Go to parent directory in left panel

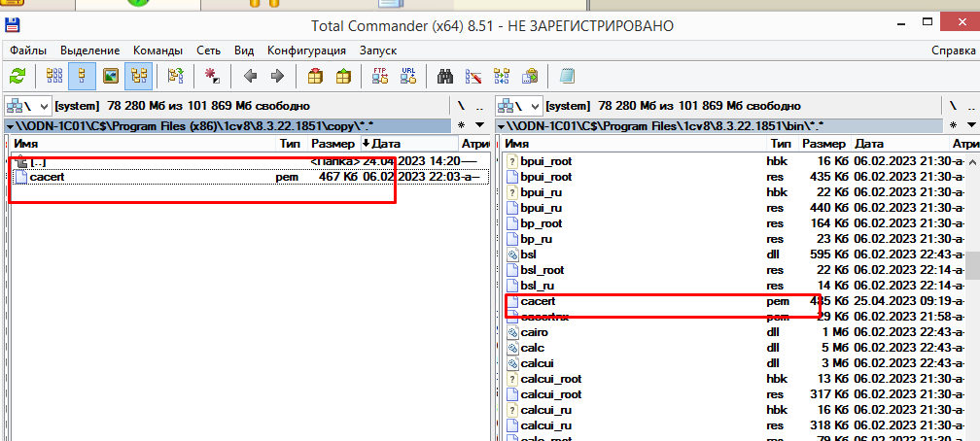pos(478,106)
